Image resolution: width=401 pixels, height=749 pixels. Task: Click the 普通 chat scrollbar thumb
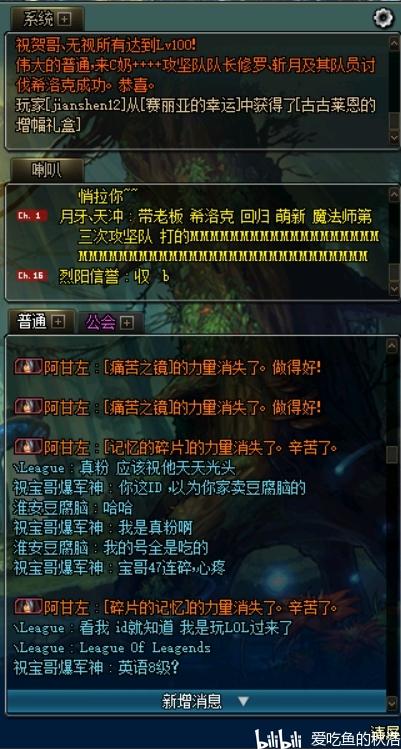pyautogui.click(x=392, y=454)
